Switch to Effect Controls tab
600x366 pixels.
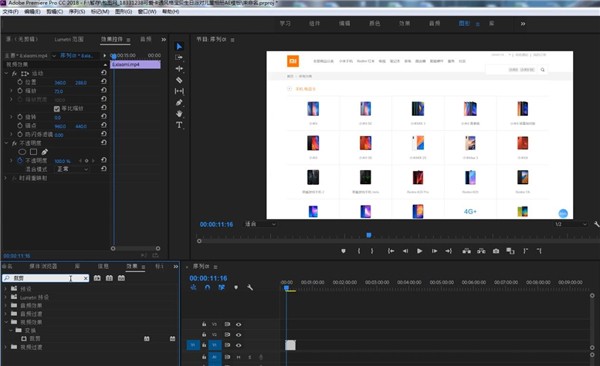coord(112,39)
